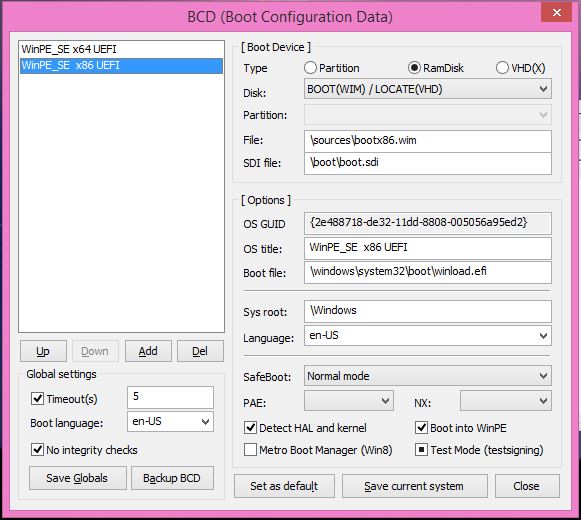This screenshot has height=520, width=581.
Task: Click the Backup BCD button
Action: 172,478
